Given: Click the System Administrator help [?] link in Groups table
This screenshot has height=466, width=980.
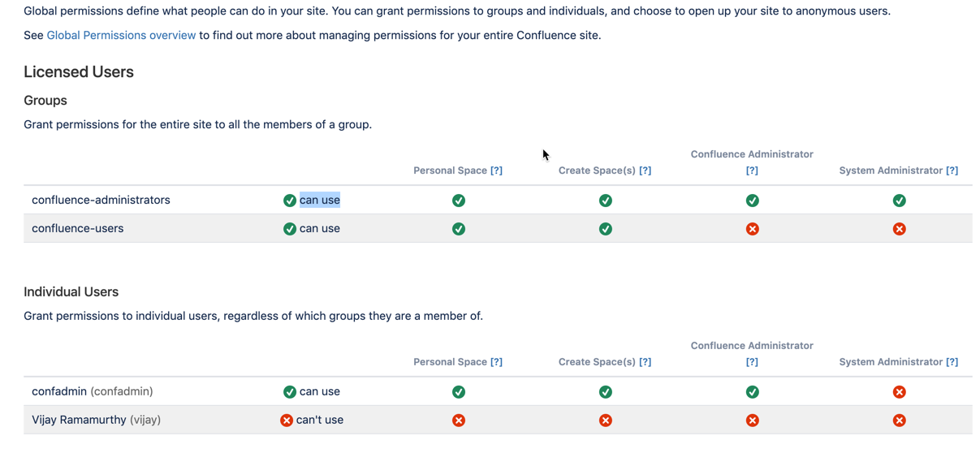Looking at the screenshot, I should click(x=952, y=170).
